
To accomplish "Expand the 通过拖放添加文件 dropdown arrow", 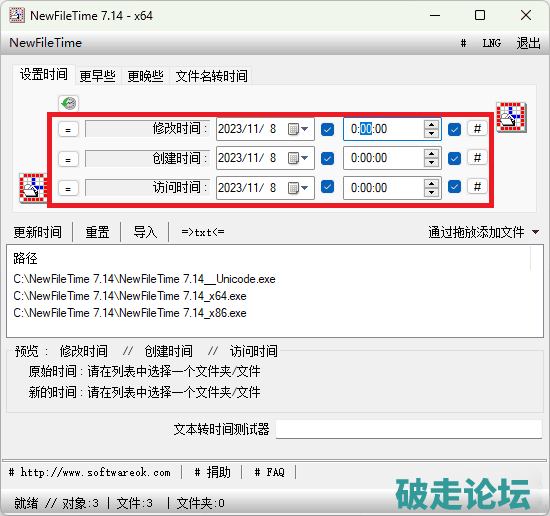I will pos(535,232).
